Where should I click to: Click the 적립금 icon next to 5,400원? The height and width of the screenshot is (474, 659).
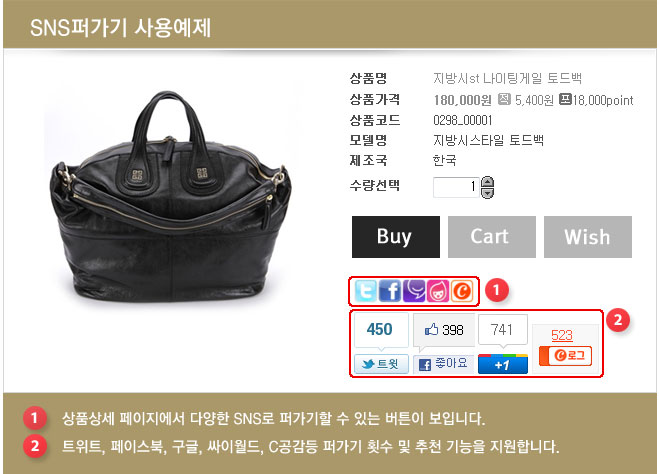[x=504, y=99]
